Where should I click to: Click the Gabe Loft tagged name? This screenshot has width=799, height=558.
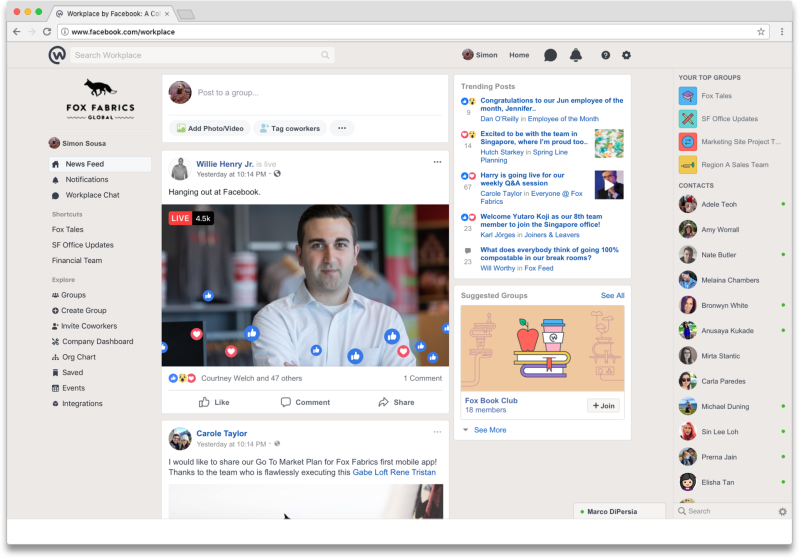pyautogui.click(x=370, y=472)
